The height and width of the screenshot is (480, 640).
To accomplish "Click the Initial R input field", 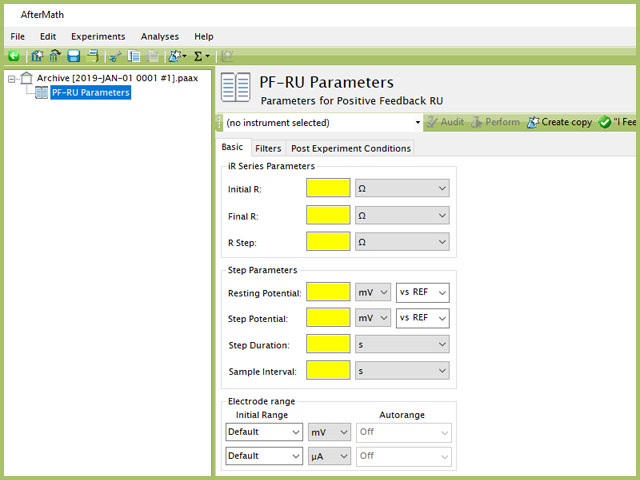I will [x=328, y=188].
